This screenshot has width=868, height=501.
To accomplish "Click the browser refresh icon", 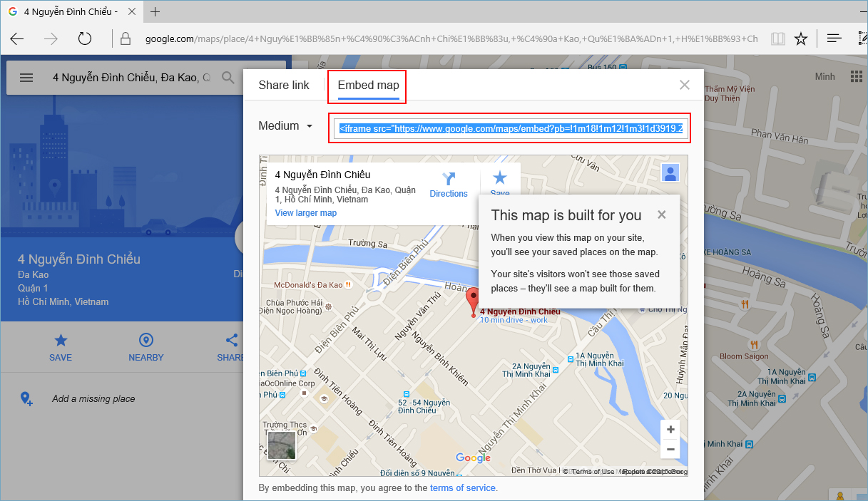I will pos(85,38).
